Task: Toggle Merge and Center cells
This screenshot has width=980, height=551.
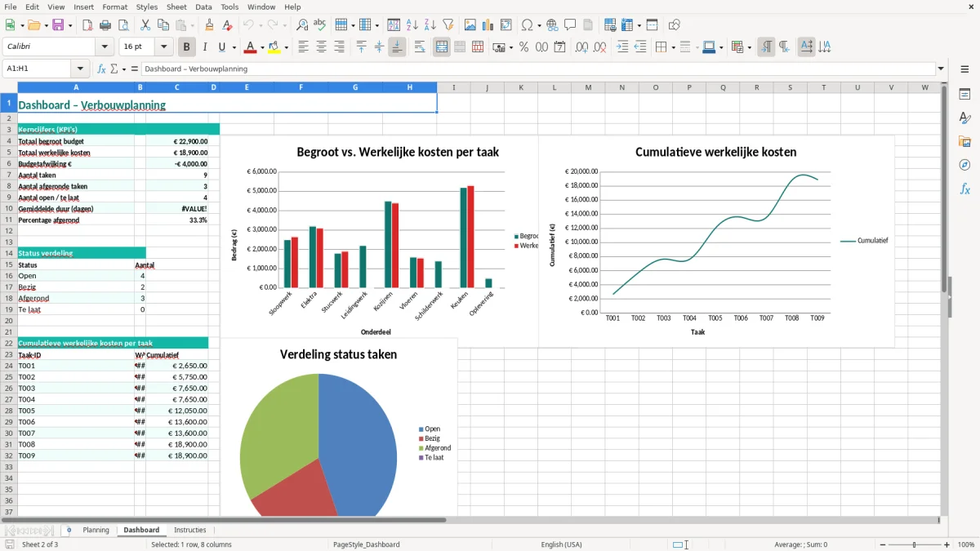Action: click(442, 47)
